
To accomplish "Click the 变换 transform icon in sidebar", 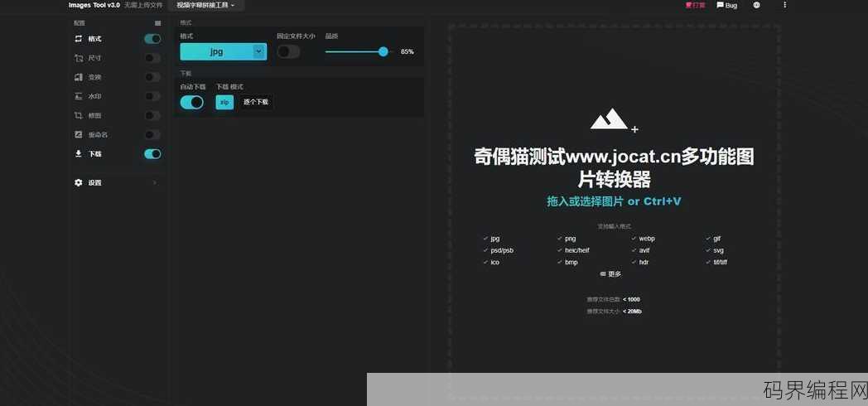I will (x=78, y=77).
